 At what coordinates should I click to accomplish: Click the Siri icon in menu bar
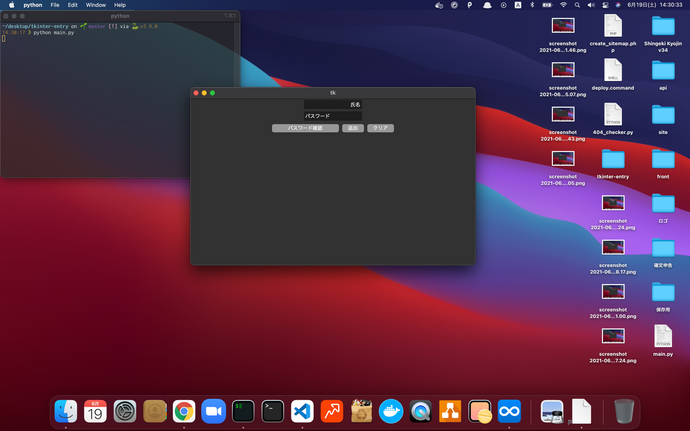pos(618,5)
